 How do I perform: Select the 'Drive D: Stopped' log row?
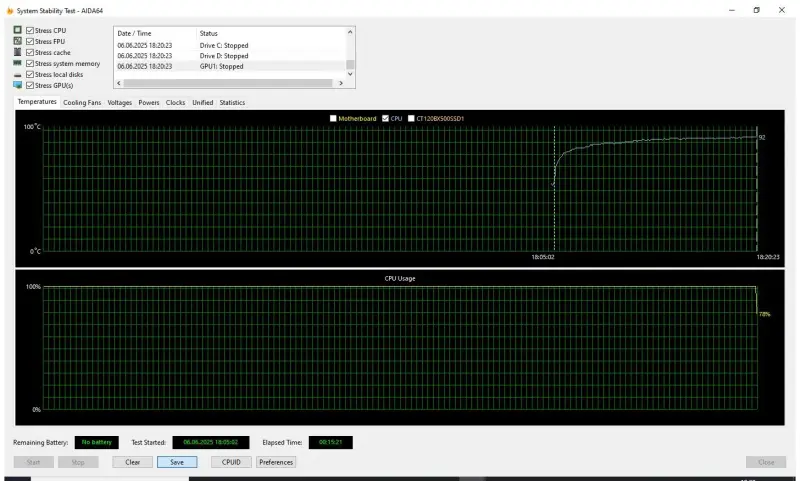tap(231, 56)
